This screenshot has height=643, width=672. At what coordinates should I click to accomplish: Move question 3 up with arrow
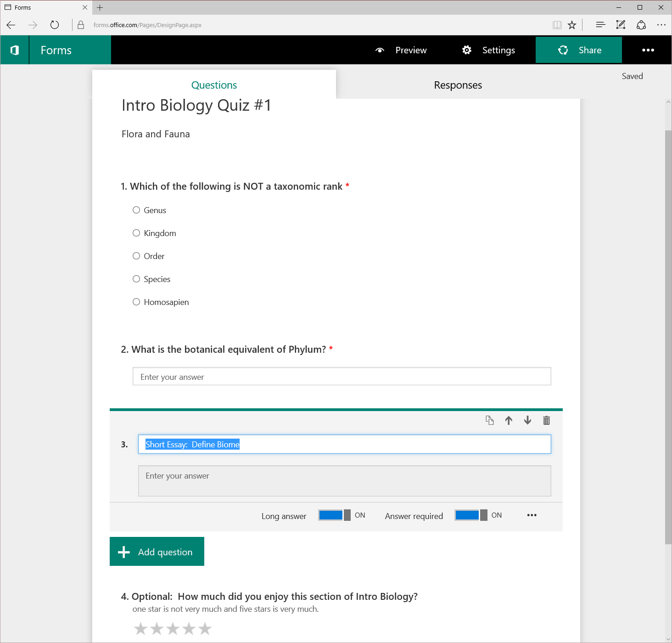[x=509, y=420]
